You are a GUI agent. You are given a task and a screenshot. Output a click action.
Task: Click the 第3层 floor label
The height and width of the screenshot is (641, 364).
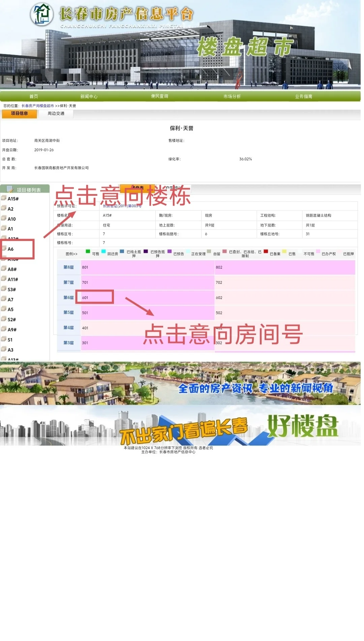tap(69, 343)
